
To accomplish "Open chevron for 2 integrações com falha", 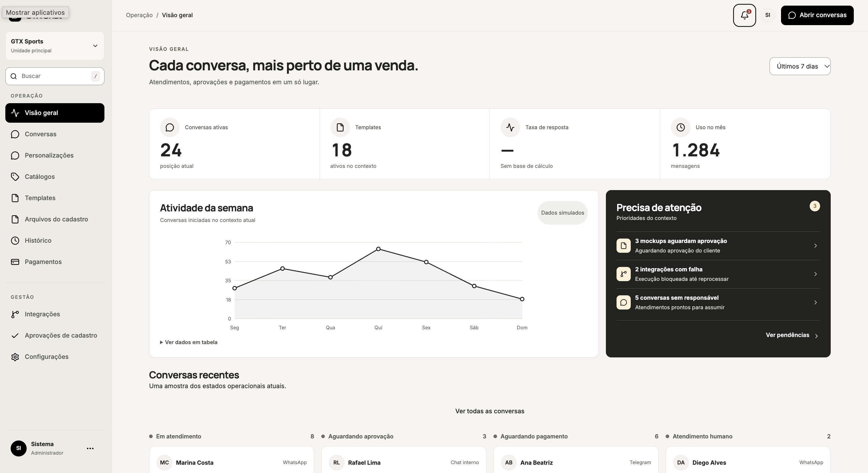I will pos(815,274).
